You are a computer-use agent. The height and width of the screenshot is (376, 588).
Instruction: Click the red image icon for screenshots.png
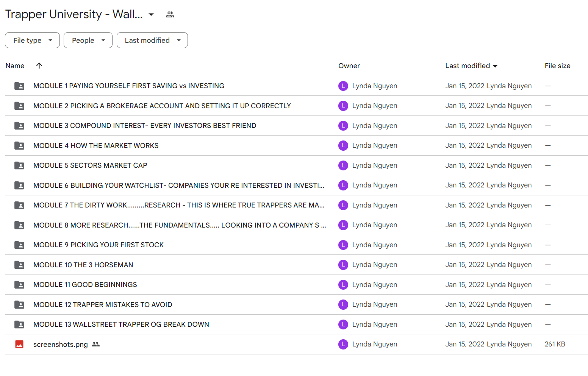point(19,344)
